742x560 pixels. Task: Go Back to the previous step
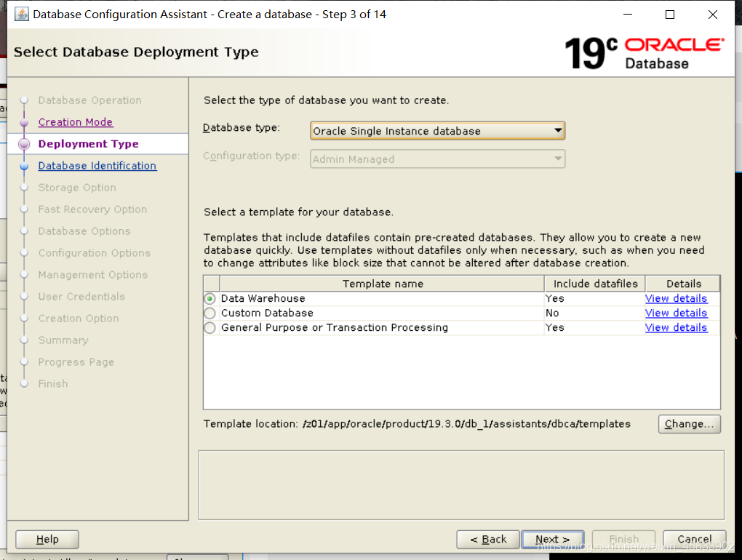pos(488,539)
